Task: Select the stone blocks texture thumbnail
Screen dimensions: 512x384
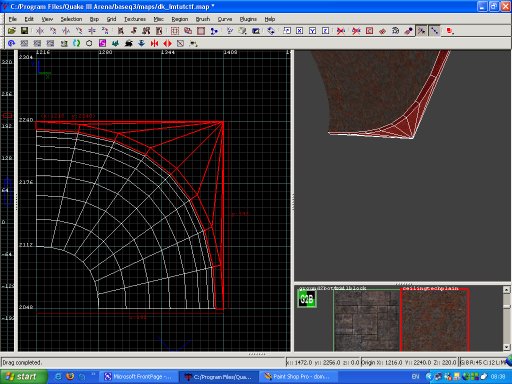Action: (x=367, y=320)
